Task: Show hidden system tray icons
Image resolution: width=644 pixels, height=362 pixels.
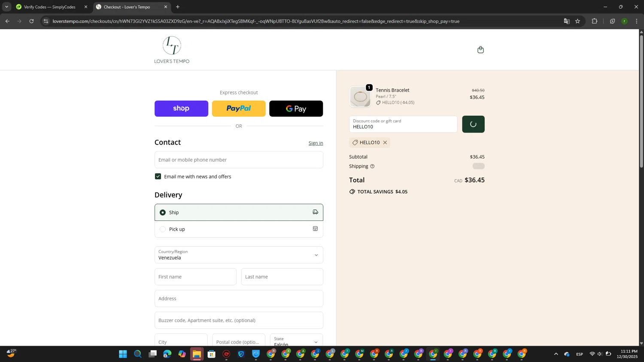Action: [556, 354]
